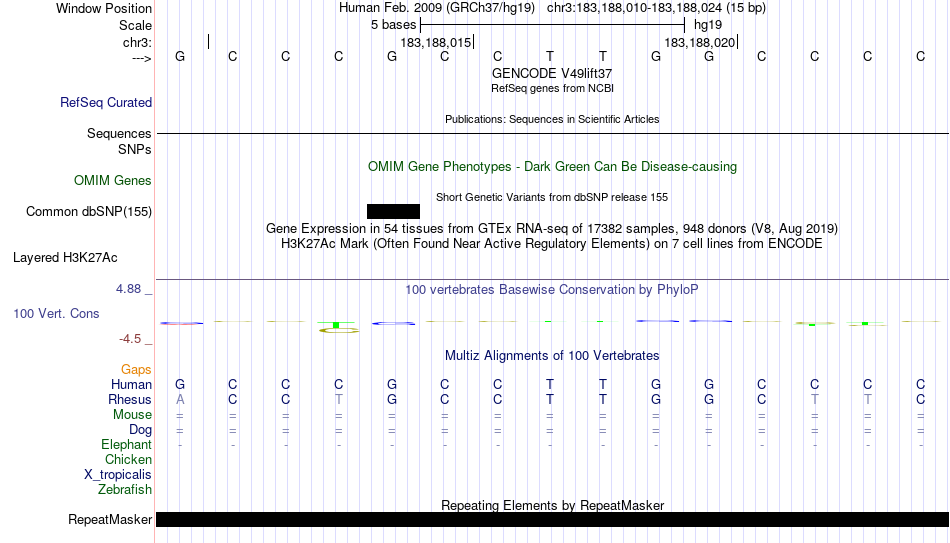Click the Layered H3K27Ac label

65,258
